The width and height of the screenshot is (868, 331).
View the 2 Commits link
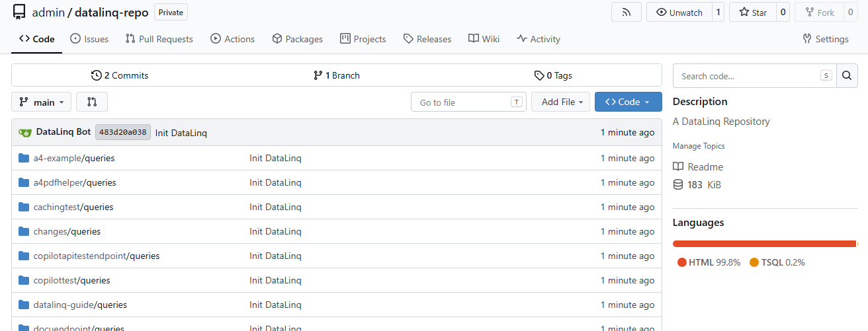(120, 75)
